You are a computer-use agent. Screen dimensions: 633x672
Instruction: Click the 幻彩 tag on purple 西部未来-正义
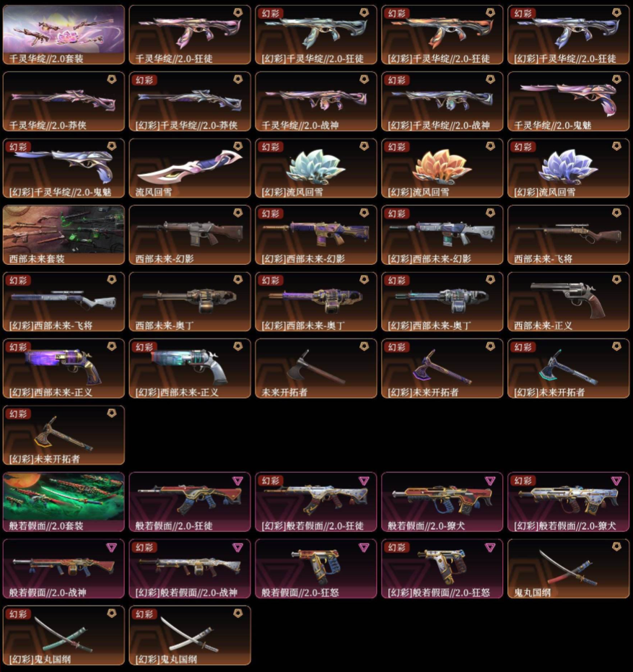18,347
